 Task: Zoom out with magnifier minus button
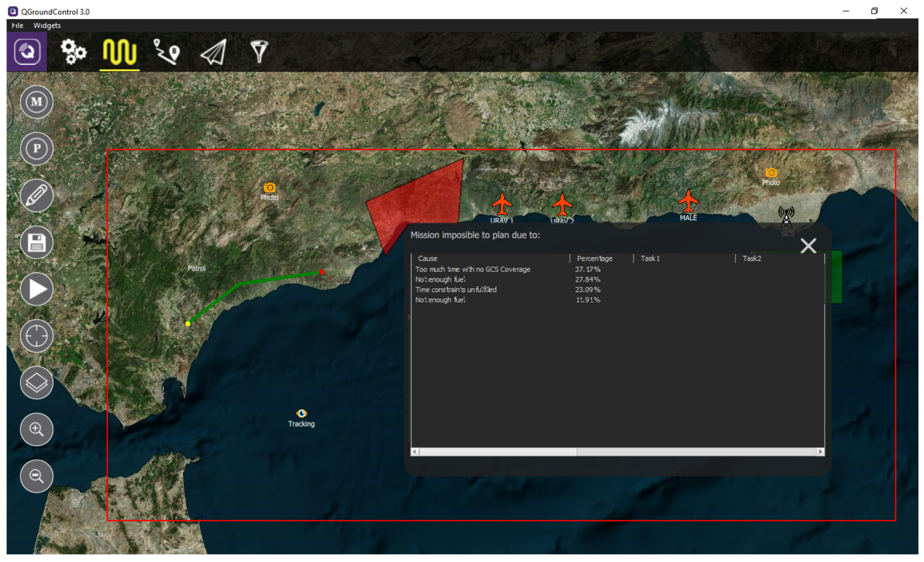click(36, 476)
